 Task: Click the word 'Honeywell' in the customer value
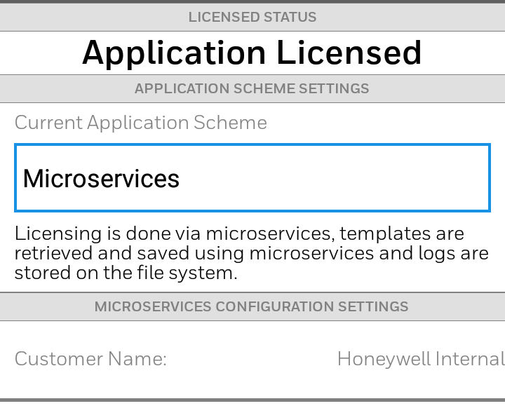click(x=383, y=359)
